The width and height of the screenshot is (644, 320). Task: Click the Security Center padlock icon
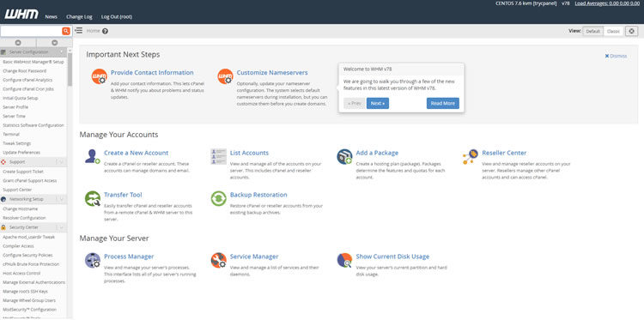[3, 227]
